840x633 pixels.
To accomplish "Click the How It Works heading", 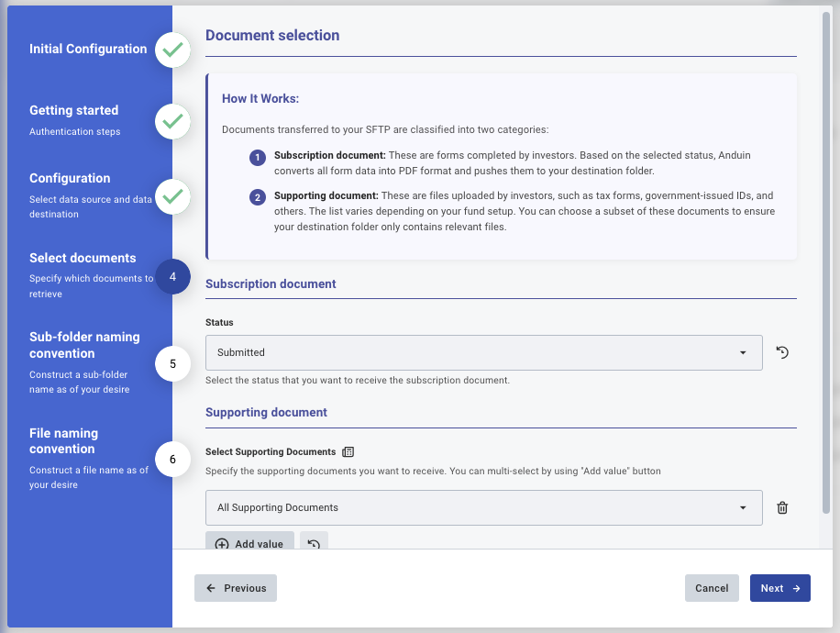I will pyautogui.click(x=260, y=99).
